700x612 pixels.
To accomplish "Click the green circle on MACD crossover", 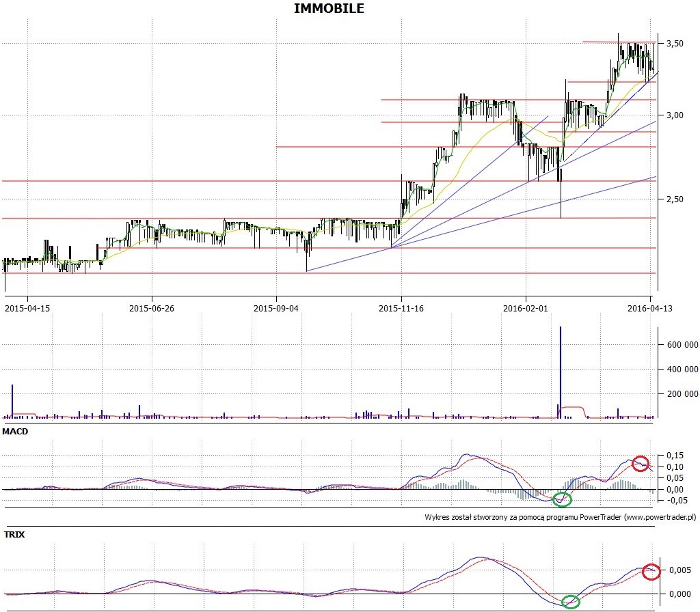I will 562,499.
